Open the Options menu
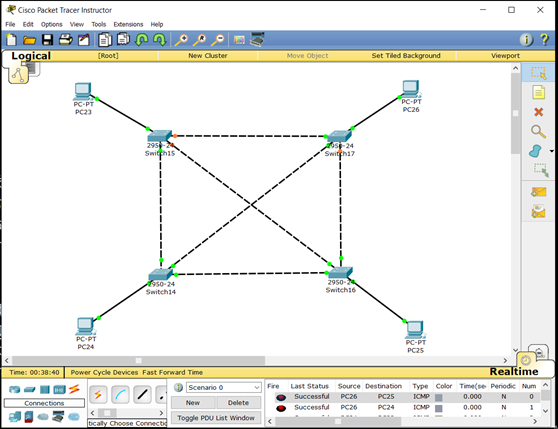Image resolution: width=558 pixels, height=429 pixels. (x=51, y=24)
